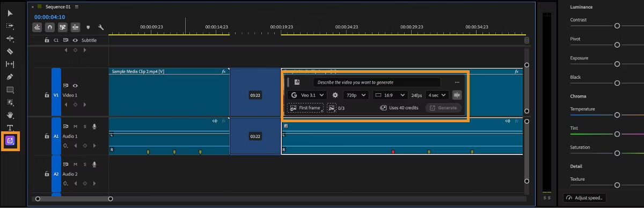Add keyframe on Video 1 track

point(76,105)
